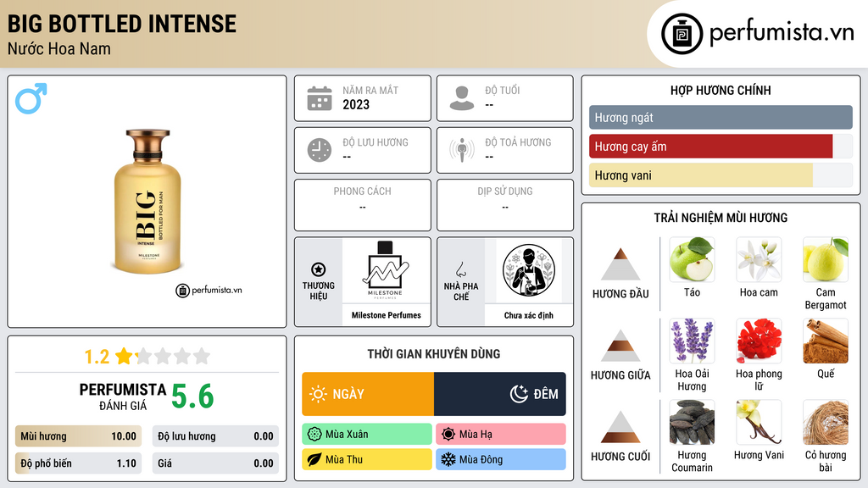Screen dimensions: 868x488
Task: Click the BIG Bottled Intense bottle image
Action: (147, 201)
